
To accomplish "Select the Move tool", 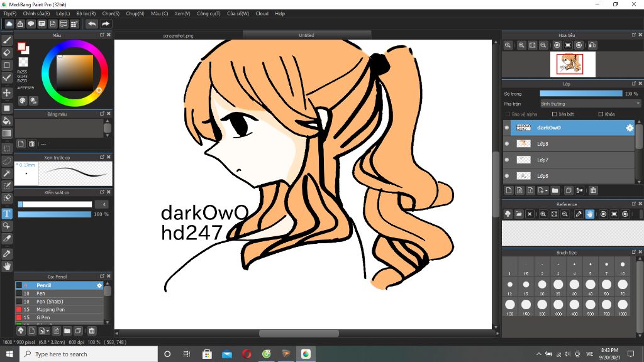I will coord(6,93).
